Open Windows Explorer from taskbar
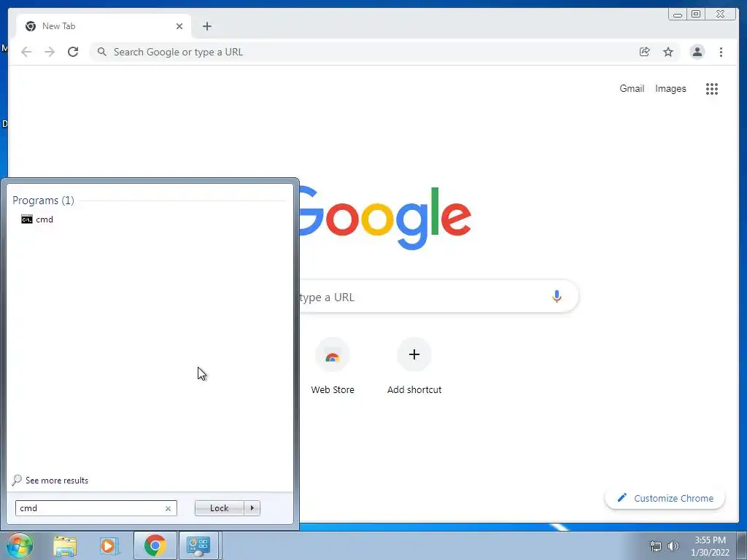The height and width of the screenshot is (560, 747). point(65,545)
